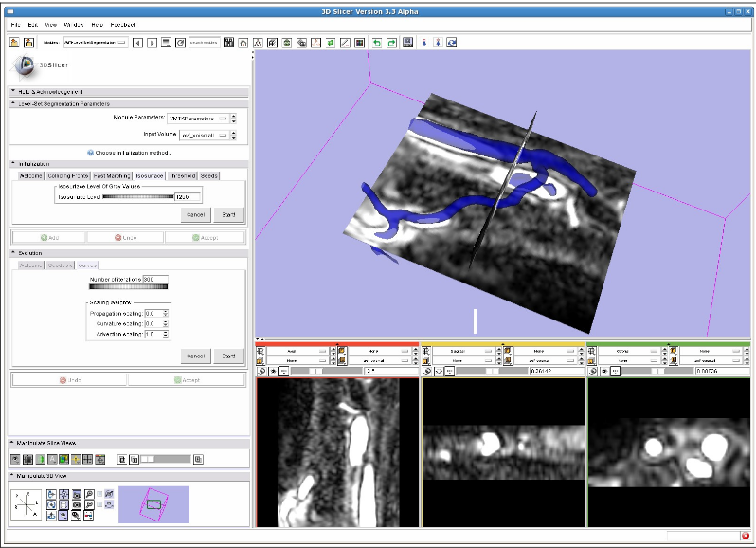The width and height of the screenshot is (756, 548).
Task: Switch to the Threshold initialization tab
Action: pyautogui.click(x=182, y=175)
